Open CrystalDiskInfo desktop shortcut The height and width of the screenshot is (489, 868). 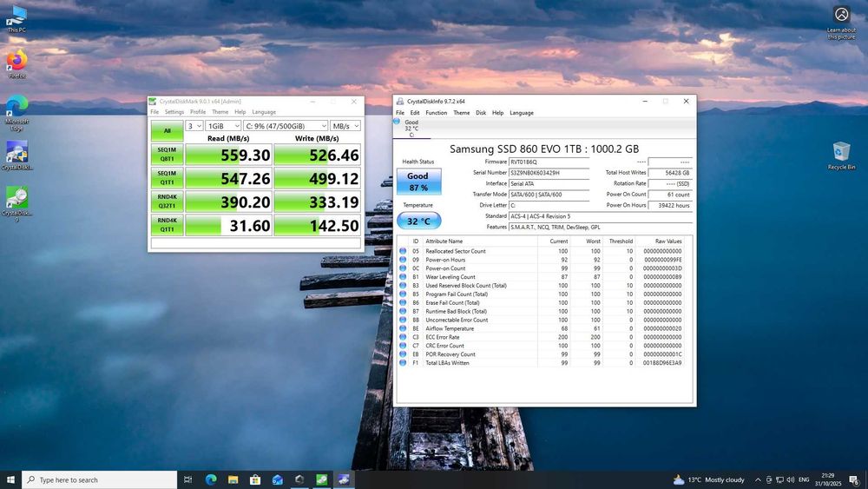point(16,155)
